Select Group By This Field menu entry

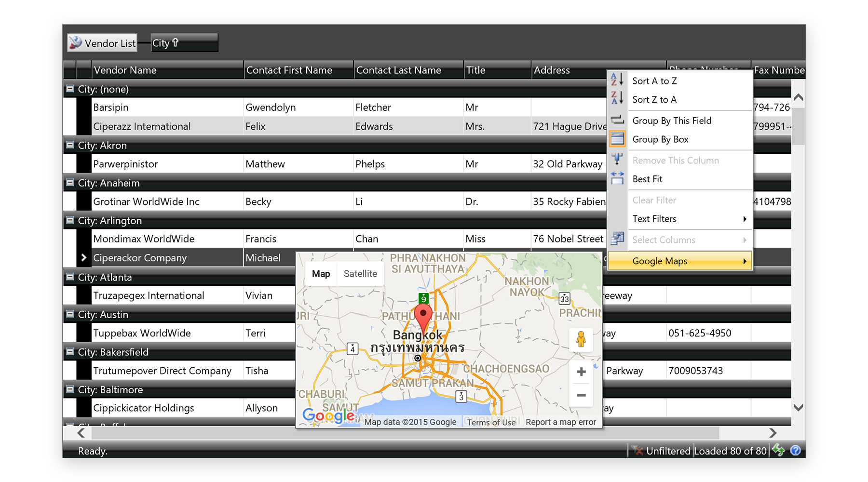coord(671,120)
